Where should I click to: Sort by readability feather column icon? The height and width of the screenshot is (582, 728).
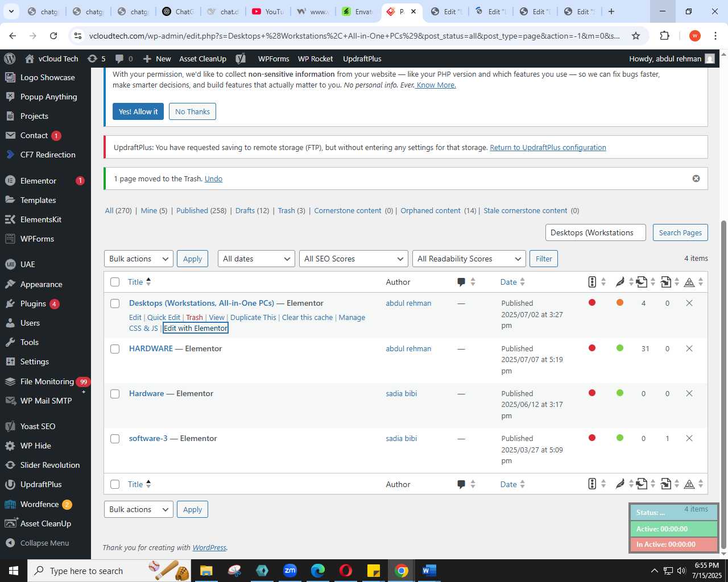click(x=624, y=282)
